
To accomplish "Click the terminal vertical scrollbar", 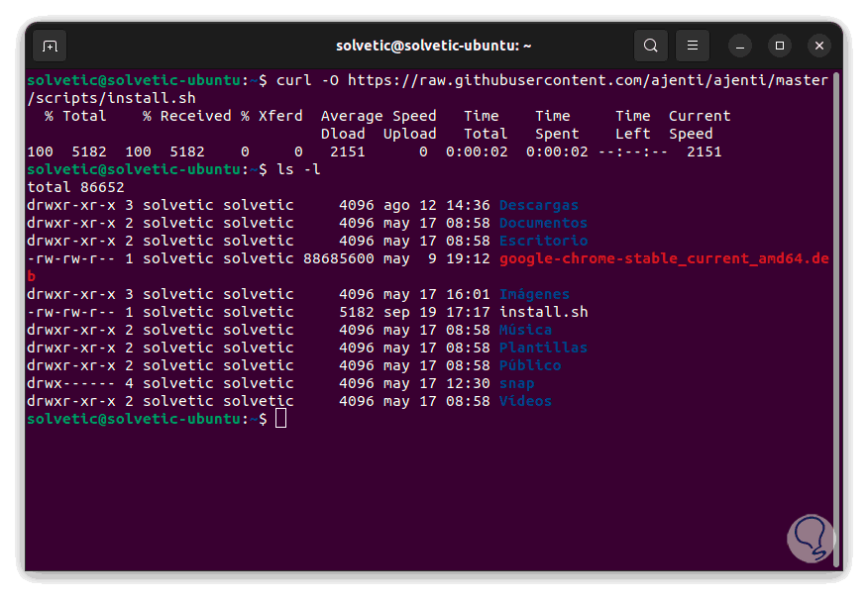I will [836, 320].
